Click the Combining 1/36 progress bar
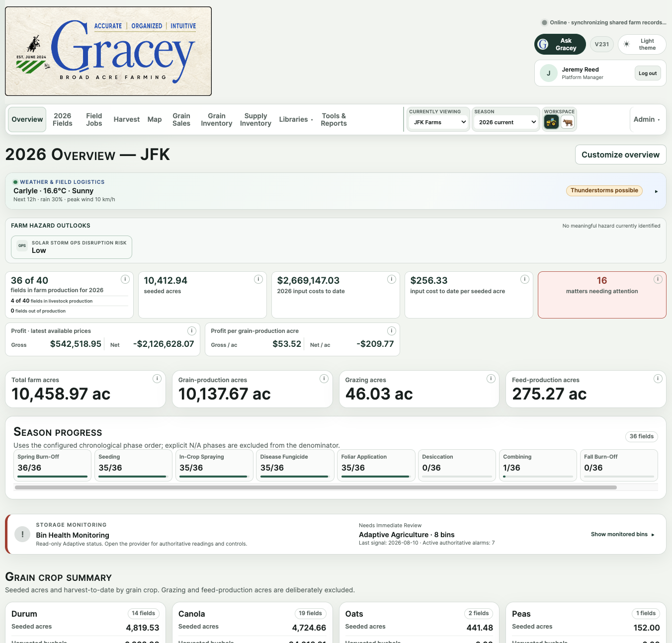Screen dimensions: 672x643 [x=538, y=477]
